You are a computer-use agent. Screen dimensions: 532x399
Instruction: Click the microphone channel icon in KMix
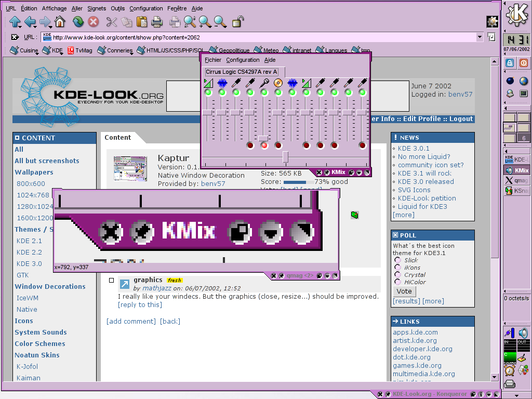[x=264, y=83]
